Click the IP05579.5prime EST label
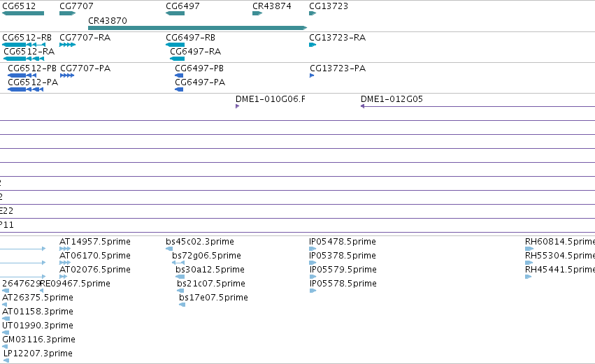 343,270
